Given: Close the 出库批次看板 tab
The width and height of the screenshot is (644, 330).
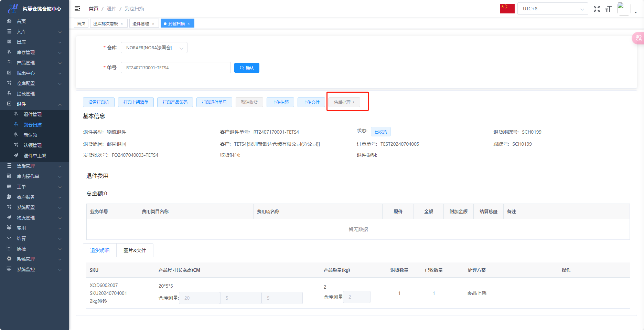Looking at the screenshot, I should (x=122, y=24).
